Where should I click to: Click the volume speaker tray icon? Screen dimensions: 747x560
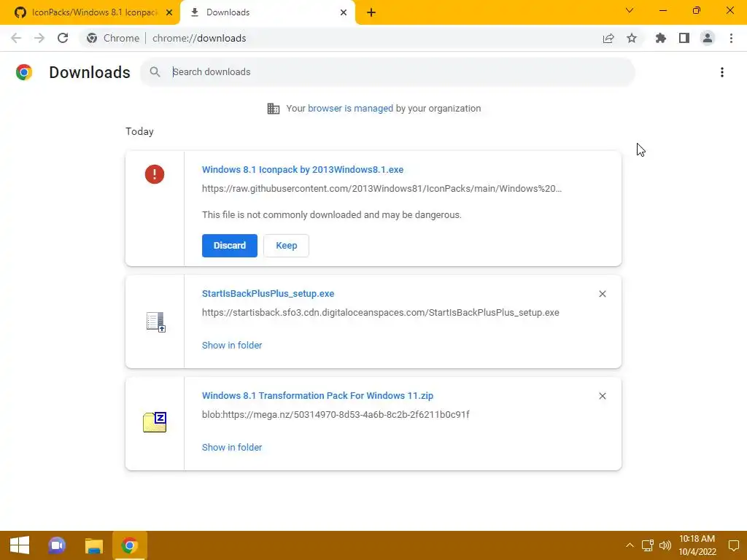(665, 545)
